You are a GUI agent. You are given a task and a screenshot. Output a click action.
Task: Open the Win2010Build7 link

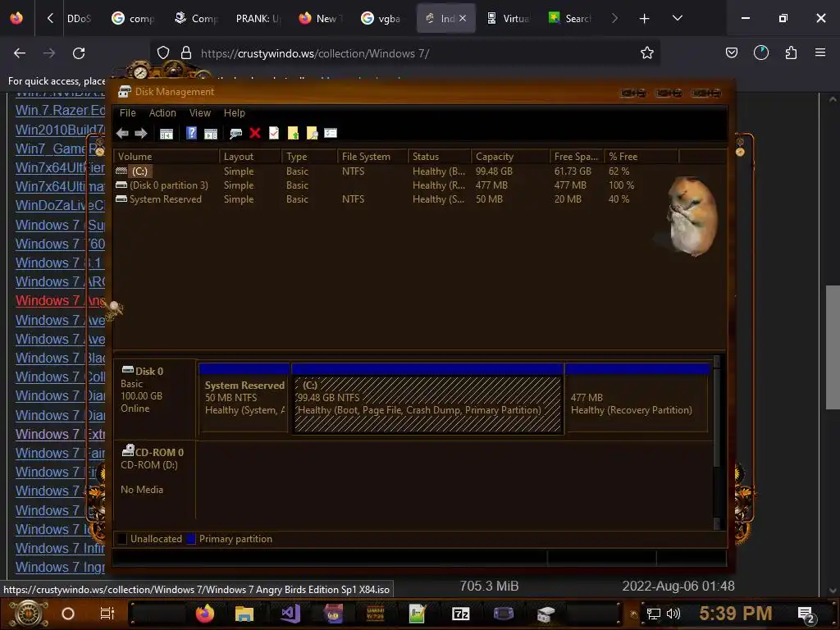(60, 130)
